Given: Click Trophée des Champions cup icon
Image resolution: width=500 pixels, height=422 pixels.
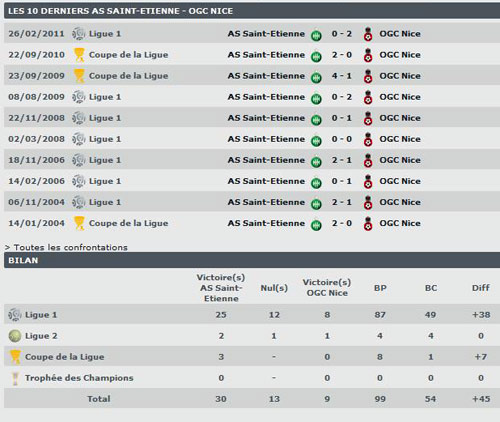Looking at the screenshot, I should click(x=15, y=378).
